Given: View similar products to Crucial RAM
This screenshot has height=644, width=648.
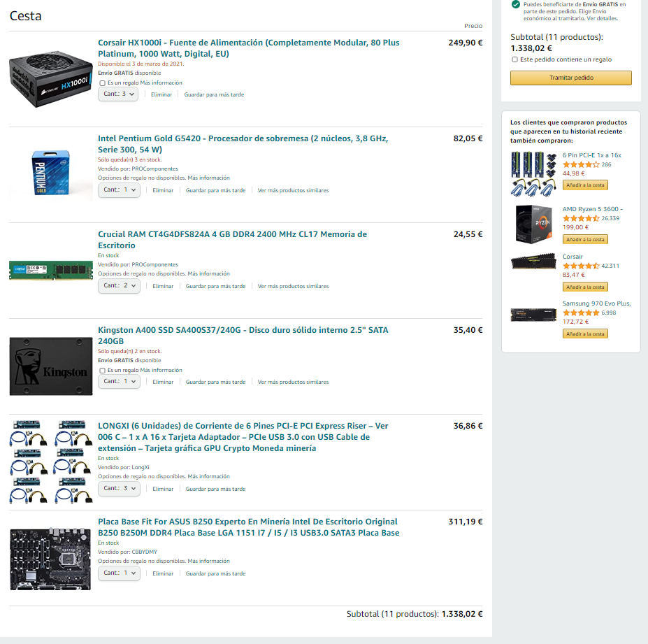Looking at the screenshot, I should [x=293, y=286].
